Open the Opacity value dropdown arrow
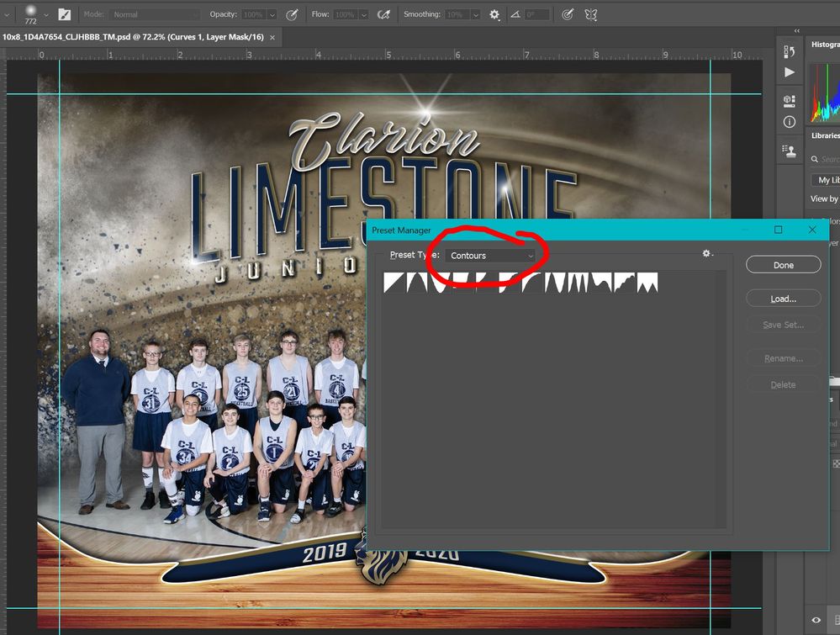 (x=272, y=15)
